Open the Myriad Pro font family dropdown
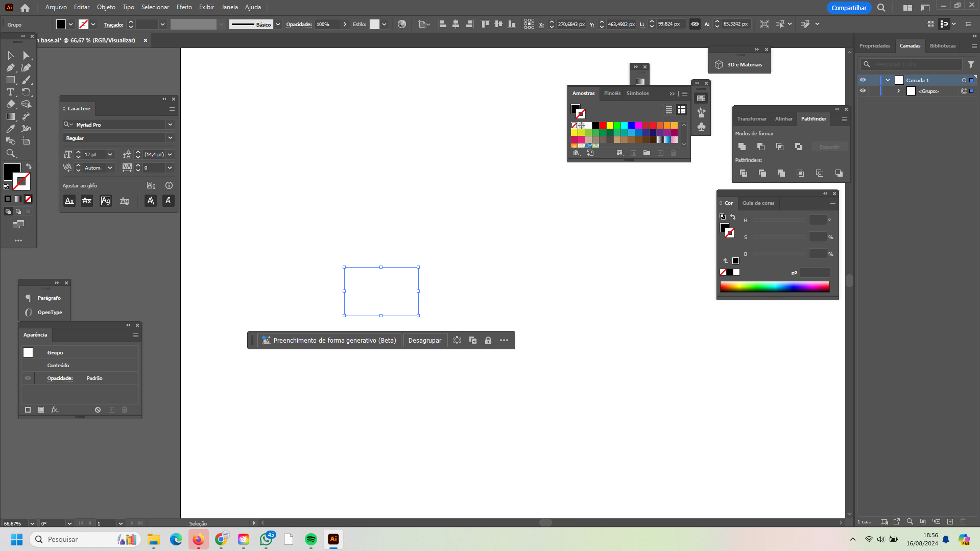The width and height of the screenshot is (980, 551). coord(170,125)
